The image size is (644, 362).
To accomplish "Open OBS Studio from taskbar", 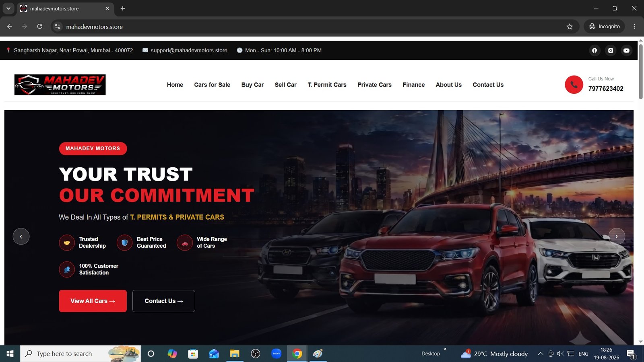I will (x=256, y=354).
